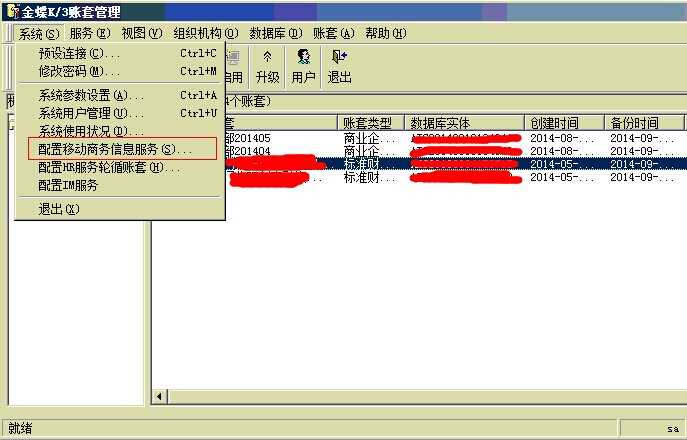The width and height of the screenshot is (687, 440).
Task: Click the sa user status bar entry
Action: [x=673, y=429]
